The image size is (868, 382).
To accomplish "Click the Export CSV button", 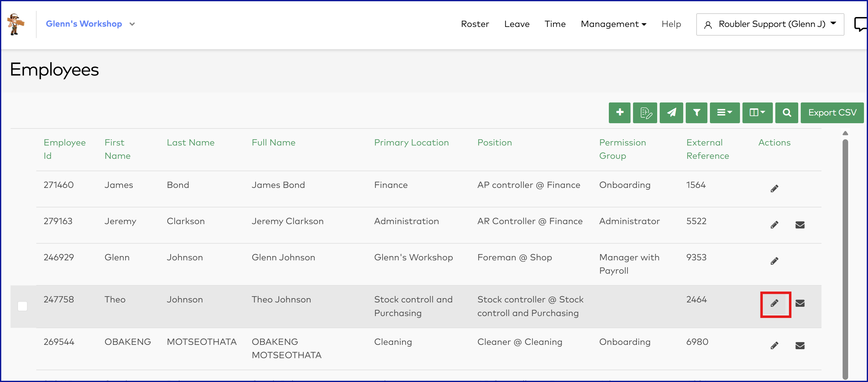I will 832,112.
